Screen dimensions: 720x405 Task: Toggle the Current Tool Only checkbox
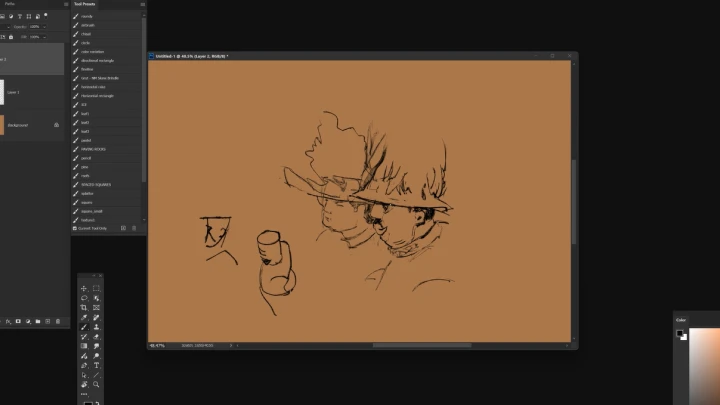click(75, 228)
